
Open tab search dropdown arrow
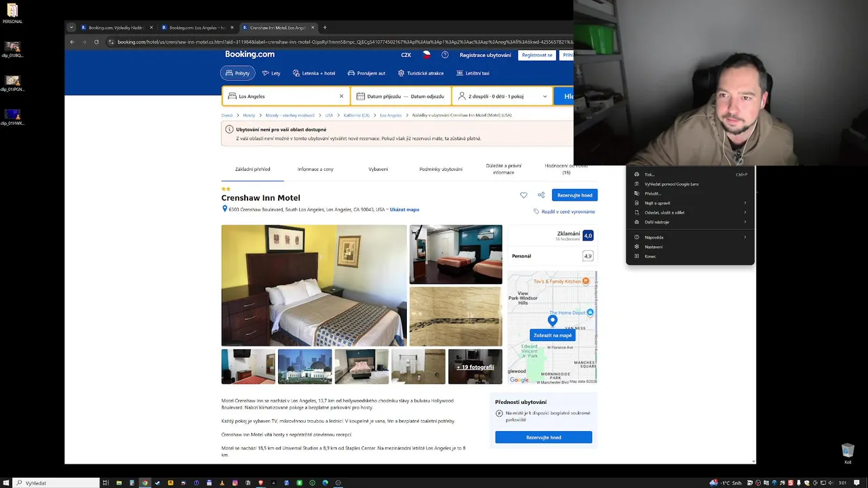click(71, 28)
